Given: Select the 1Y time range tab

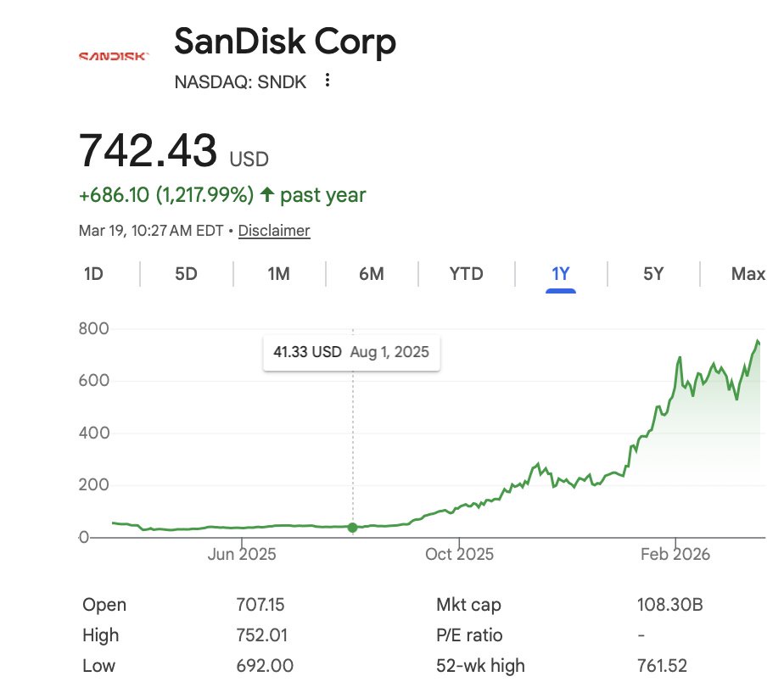Looking at the screenshot, I should tap(561, 274).
